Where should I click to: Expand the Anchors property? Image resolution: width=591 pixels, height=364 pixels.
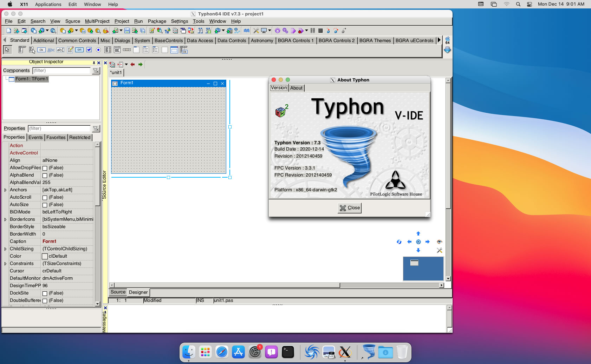point(5,190)
